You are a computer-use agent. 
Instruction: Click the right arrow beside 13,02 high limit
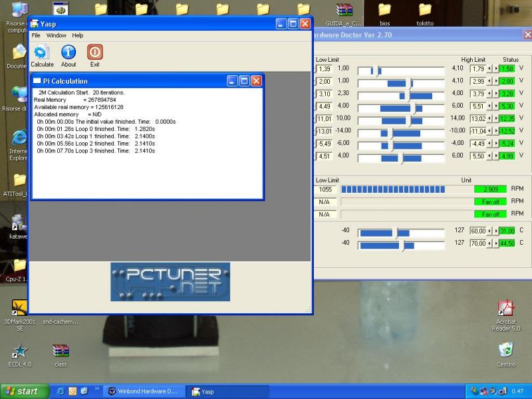pos(496,119)
